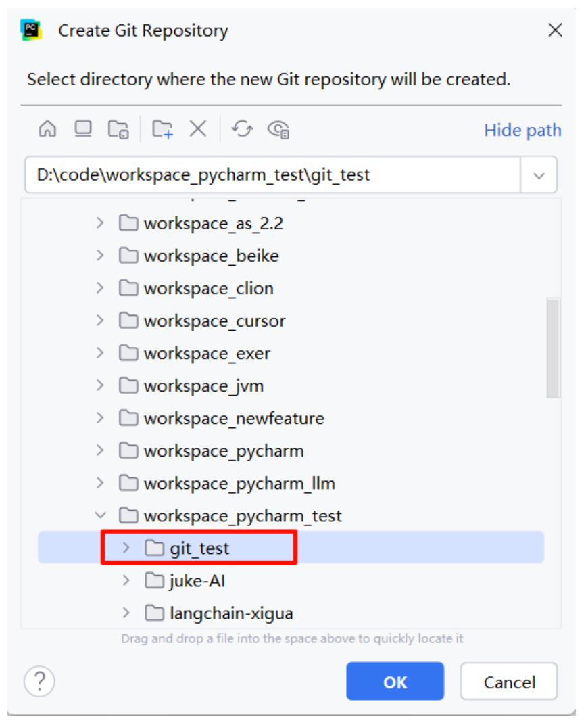Toggle show hidden files eye icon

pyautogui.click(x=278, y=129)
